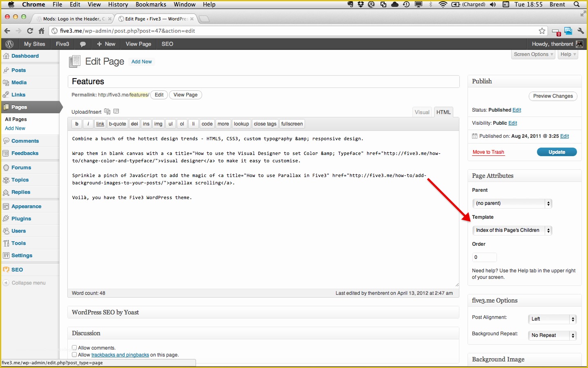The image size is (588, 368).
Task: Edit the permalink with the Edit button
Action: (x=159, y=95)
